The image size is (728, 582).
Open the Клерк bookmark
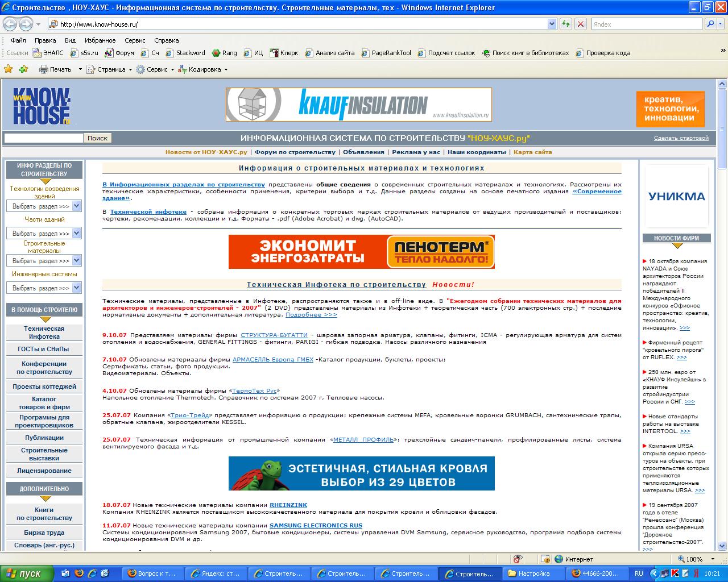284,53
